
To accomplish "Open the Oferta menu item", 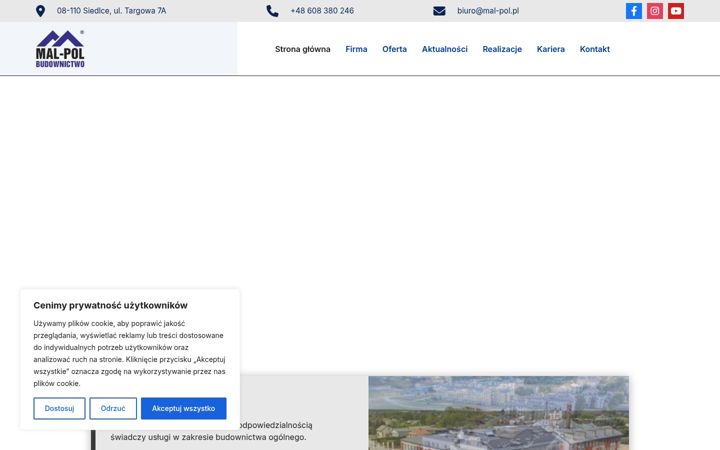I will pos(394,49).
